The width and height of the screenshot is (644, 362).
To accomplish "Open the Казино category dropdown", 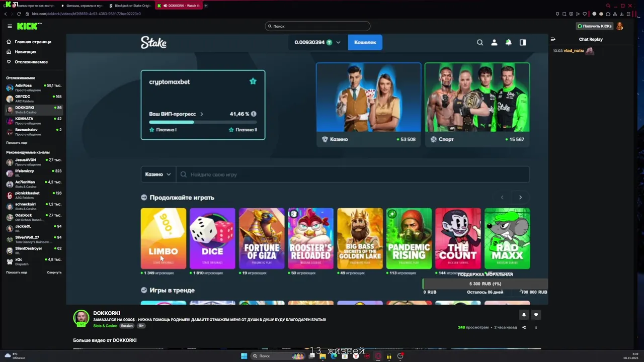I will coord(158,174).
